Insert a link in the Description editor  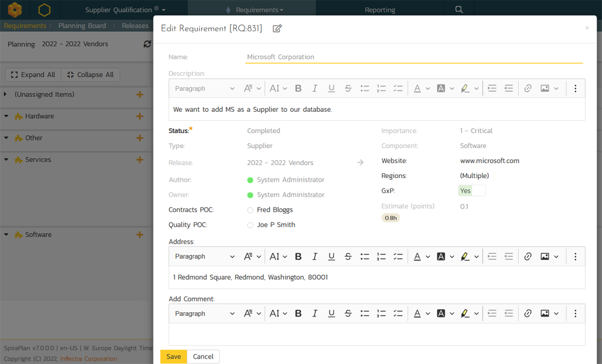tap(528, 88)
